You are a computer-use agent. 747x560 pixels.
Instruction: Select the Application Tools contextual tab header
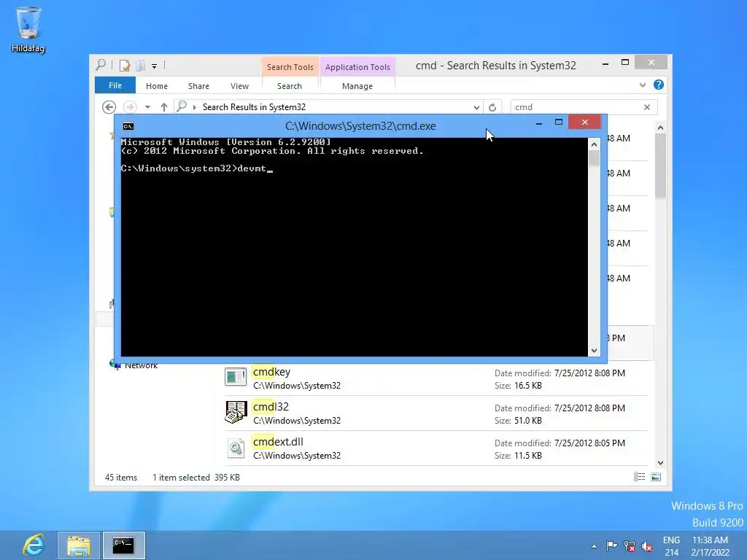[x=357, y=67]
